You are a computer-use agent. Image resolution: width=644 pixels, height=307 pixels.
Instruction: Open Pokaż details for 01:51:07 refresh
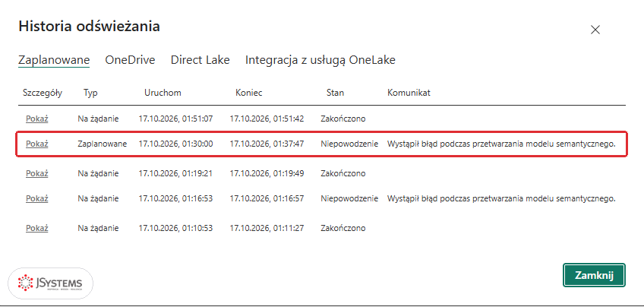pyautogui.click(x=37, y=119)
